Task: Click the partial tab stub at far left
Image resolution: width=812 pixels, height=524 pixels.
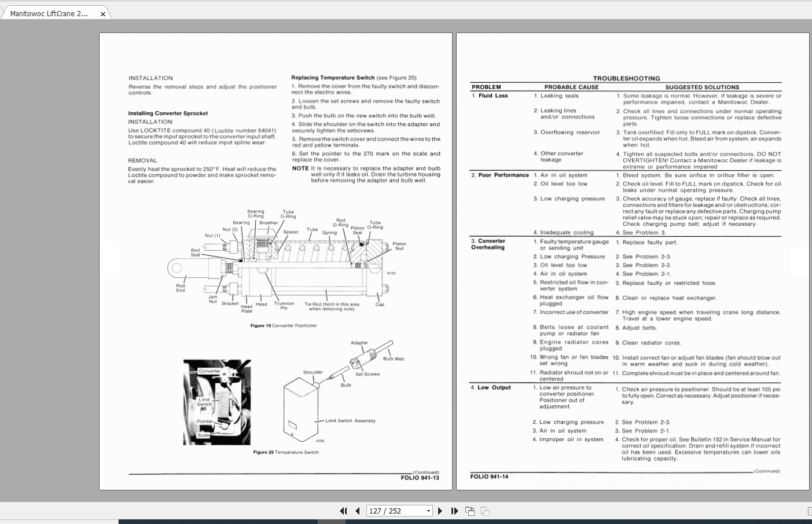Action: pyautogui.click(x=3, y=13)
